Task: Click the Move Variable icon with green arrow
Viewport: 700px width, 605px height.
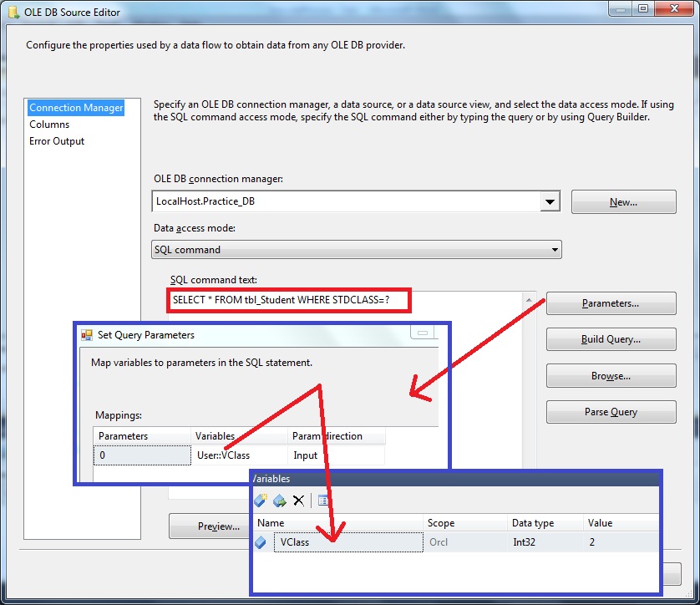Action: pyautogui.click(x=278, y=500)
